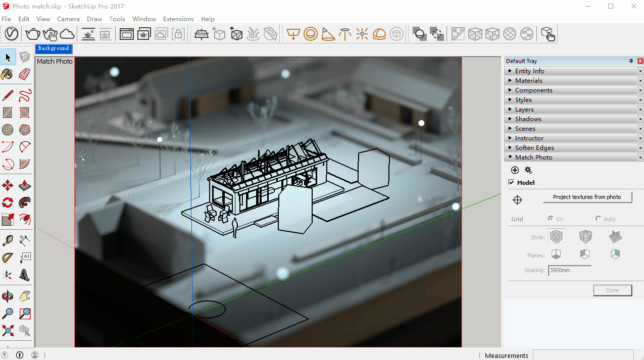Select the Follow Me tool
The height and width of the screenshot is (360, 644).
[x=25, y=202]
